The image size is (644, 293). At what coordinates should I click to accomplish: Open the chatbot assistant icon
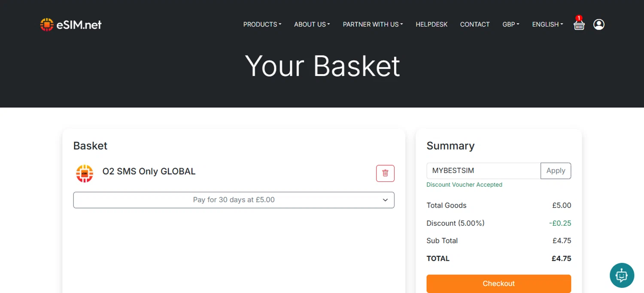coord(622,275)
